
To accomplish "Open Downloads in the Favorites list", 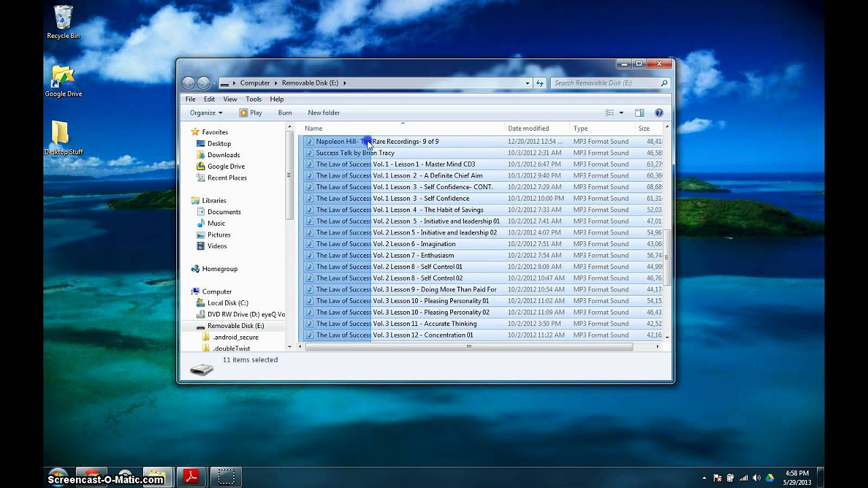I will pos(218,155).
